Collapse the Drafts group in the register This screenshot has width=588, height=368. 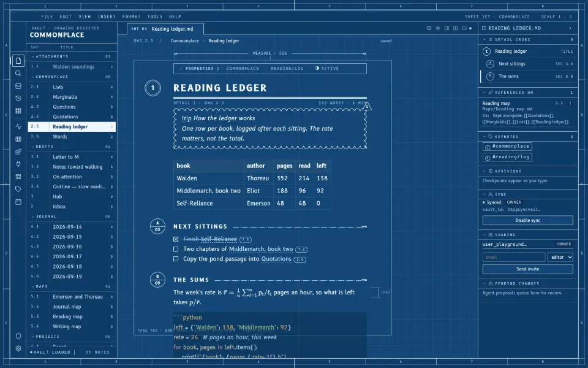32,147
